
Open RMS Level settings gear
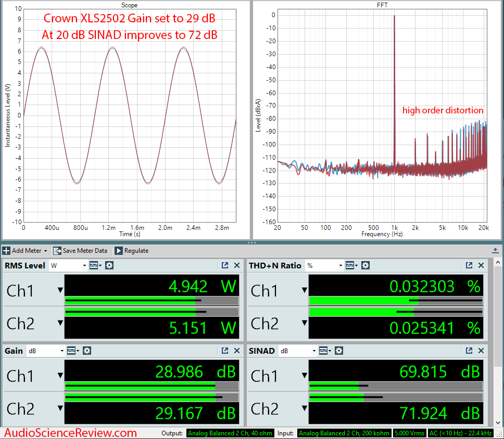click(x=109, y=266)
